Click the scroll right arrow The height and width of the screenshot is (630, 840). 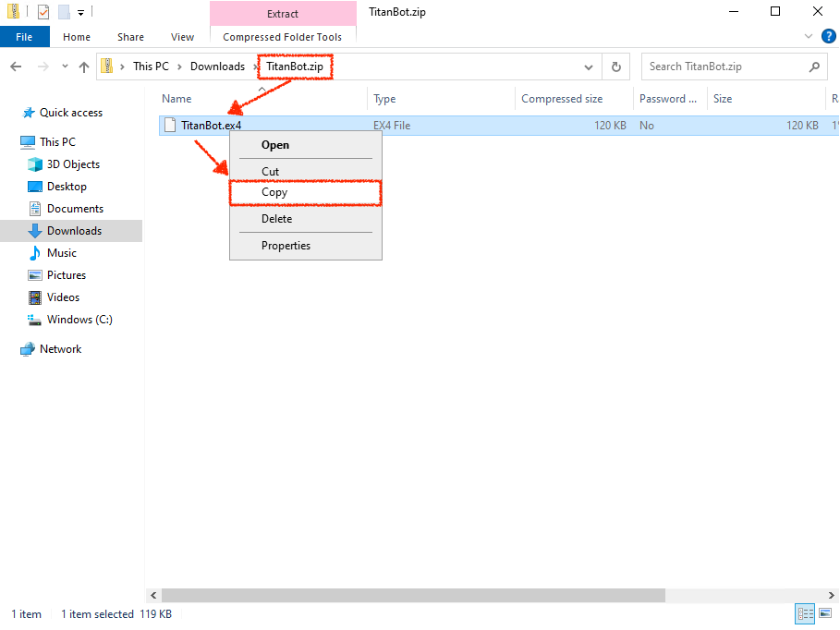click(x=831, y=595)
